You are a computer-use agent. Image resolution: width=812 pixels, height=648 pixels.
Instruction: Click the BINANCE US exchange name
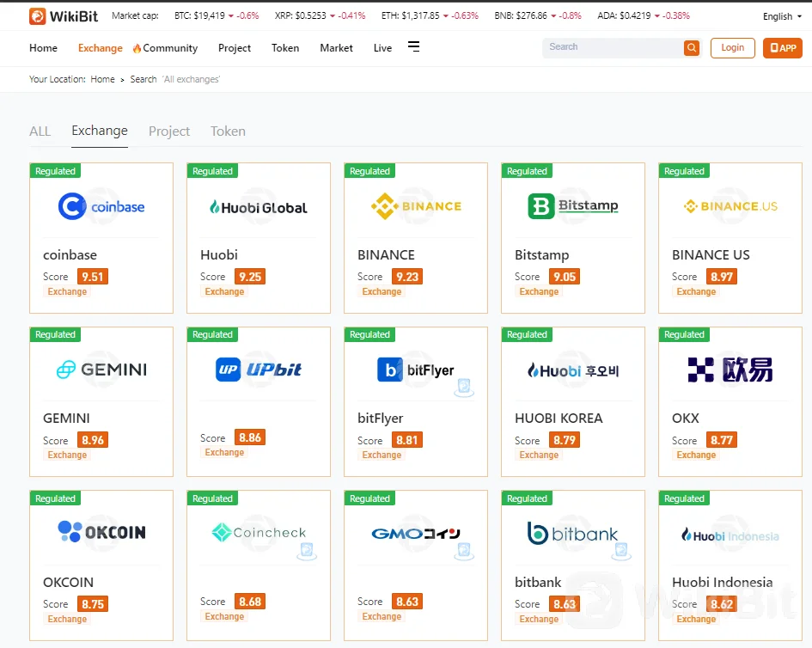click(x=711, y=255)
